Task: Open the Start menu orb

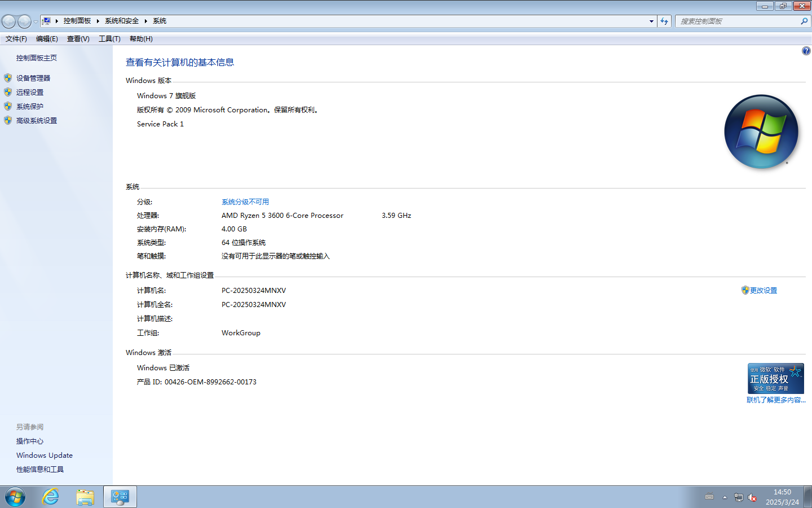Action: (x=15, y=497)
